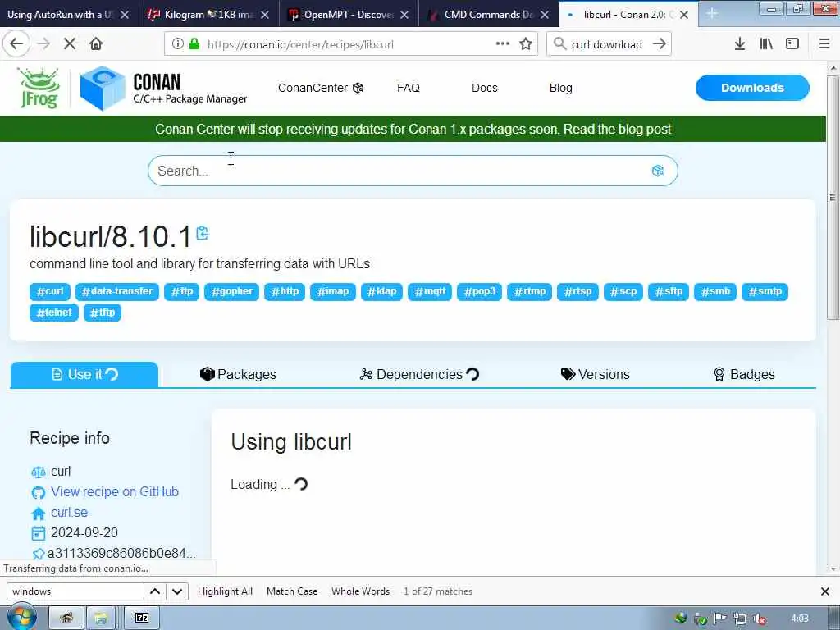Open the Firefox hamburger menu
This screenshot has width=840, height=630.
click(824, 44)
